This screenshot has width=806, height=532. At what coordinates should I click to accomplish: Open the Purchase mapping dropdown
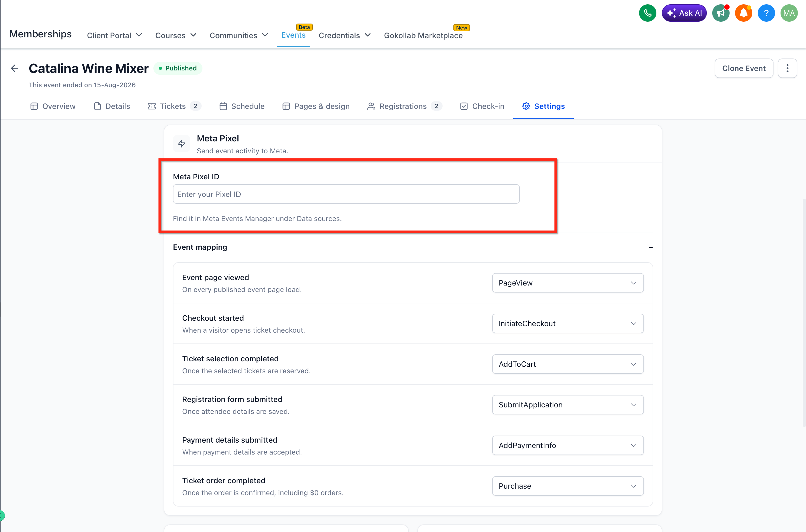(x=568, y=486)
